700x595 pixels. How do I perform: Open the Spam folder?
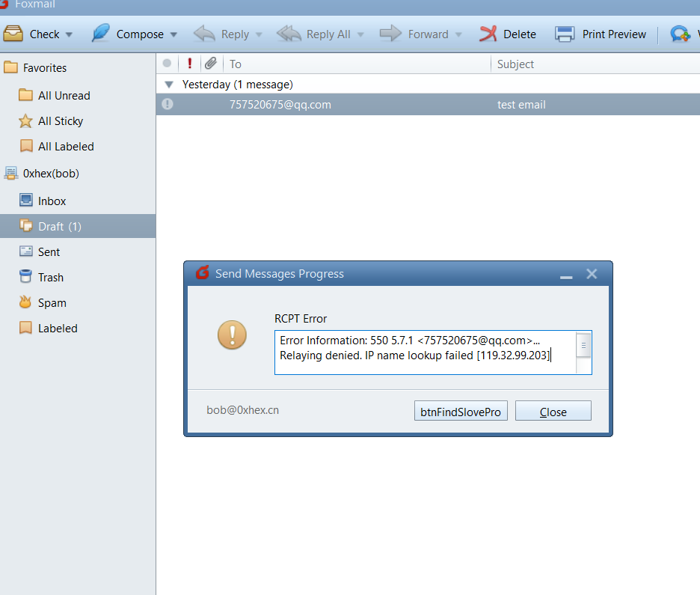pyautogui.click(x=52, y=302)
